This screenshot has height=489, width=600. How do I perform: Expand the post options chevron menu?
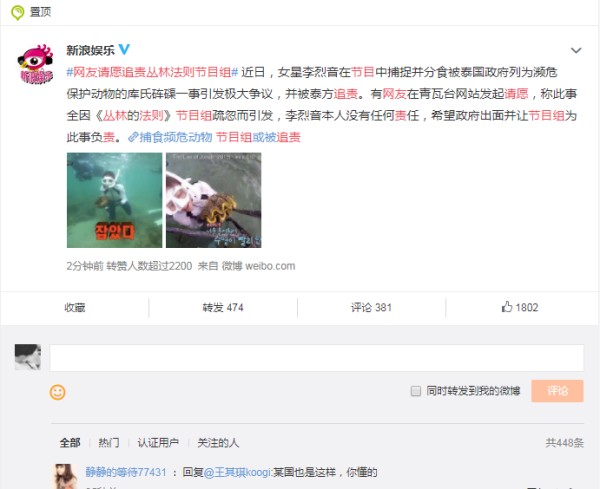pyautogui.click(x=576, y=50)
